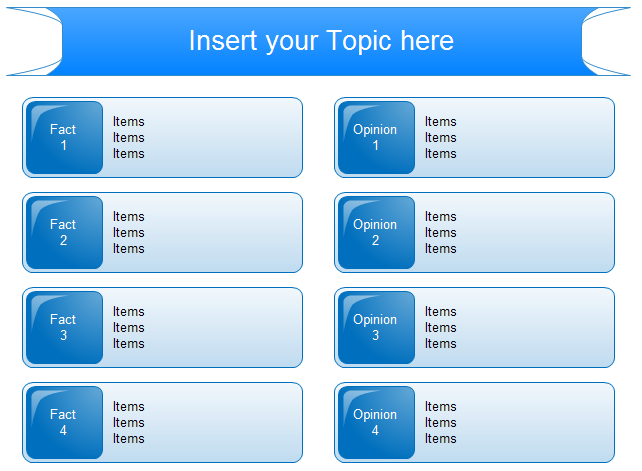Click the Fact 3 blue tile
This screenshot has height=471, width=642.
(x=64, y=327)
